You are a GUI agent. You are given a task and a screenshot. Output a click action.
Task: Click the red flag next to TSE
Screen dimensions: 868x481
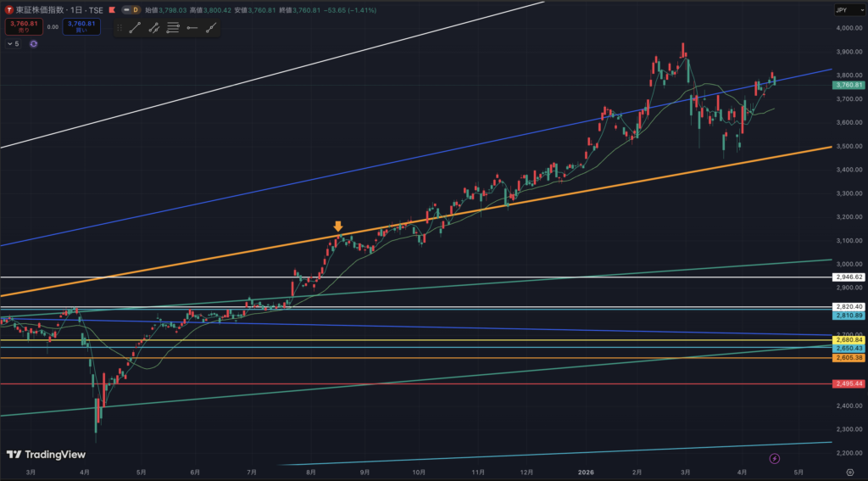coord(111,10)
